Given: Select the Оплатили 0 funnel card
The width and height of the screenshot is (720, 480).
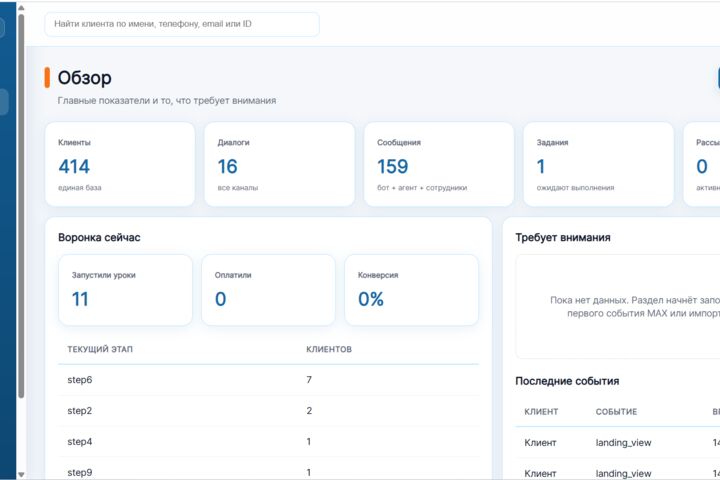Looking at the screenshot, I should click(x=268, y=290).
